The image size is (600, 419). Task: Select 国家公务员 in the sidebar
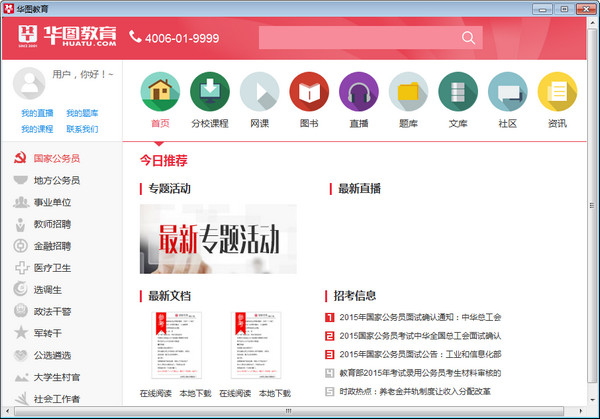[56, 158]
